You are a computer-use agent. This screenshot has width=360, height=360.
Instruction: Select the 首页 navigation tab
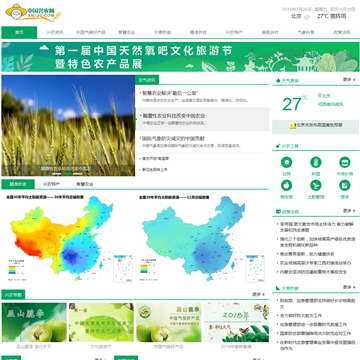pyautogui.click(x=19, y=32)
